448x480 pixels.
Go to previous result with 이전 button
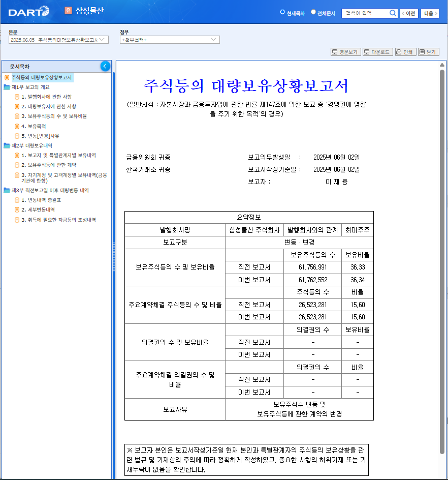[409, 13]
